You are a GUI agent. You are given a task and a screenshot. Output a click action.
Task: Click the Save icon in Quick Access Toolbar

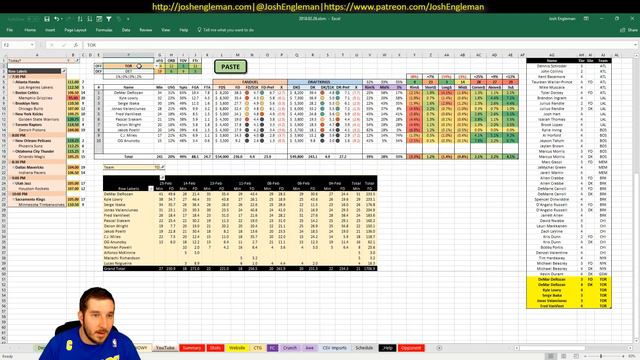[x=47, y=19]
